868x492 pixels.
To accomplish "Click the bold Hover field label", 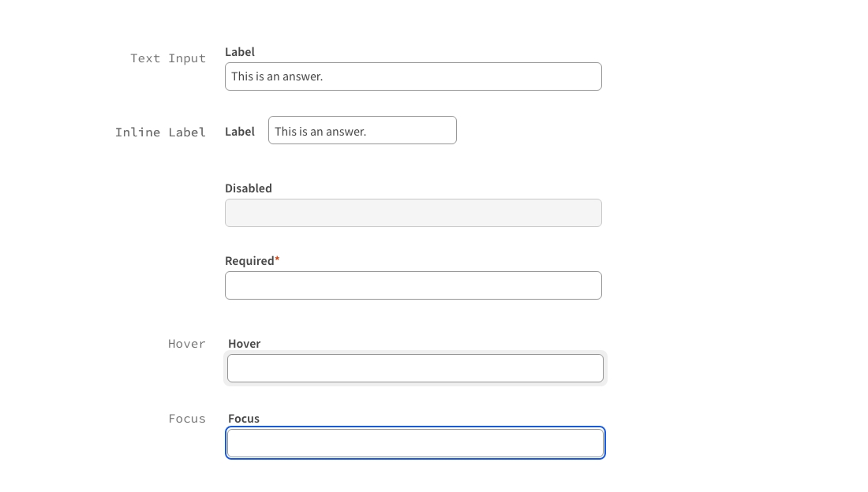I will pyautogui.click(x=245, y=344).
